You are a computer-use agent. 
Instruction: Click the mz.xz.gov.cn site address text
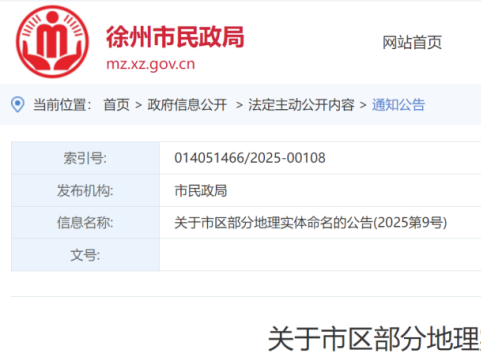point(151,64)
